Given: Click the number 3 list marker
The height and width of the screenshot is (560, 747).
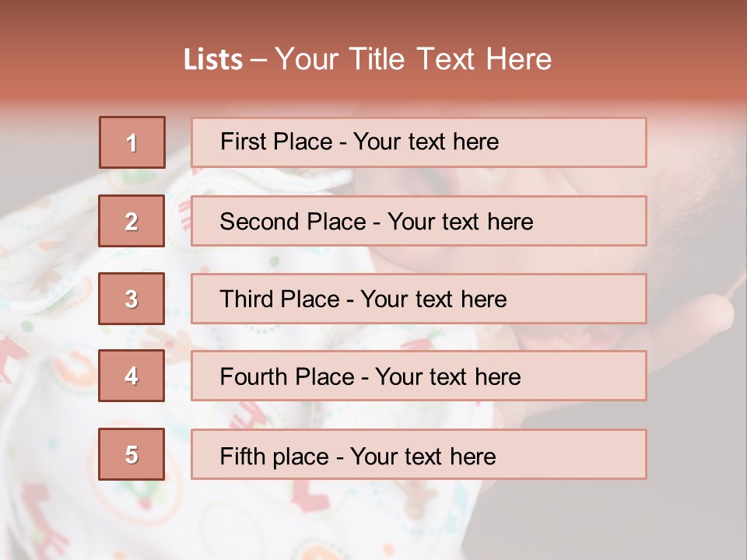Looking at the screenshot, I should [132, 299].
